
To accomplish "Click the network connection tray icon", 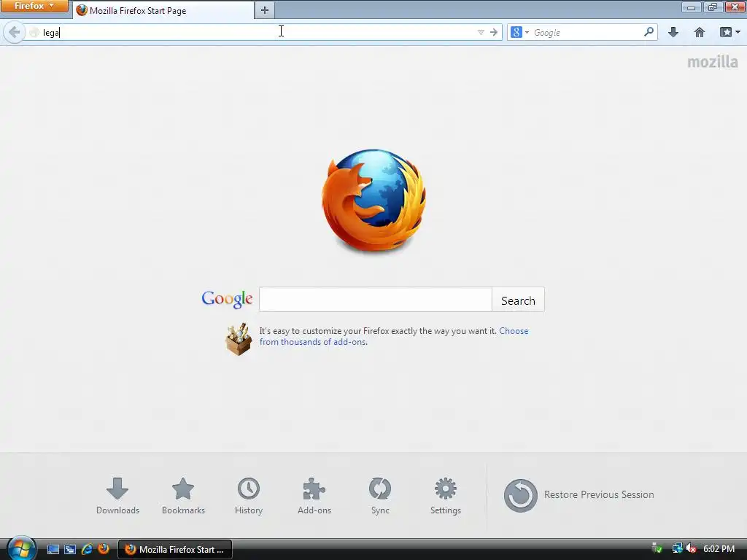I will tap(676, 548).
